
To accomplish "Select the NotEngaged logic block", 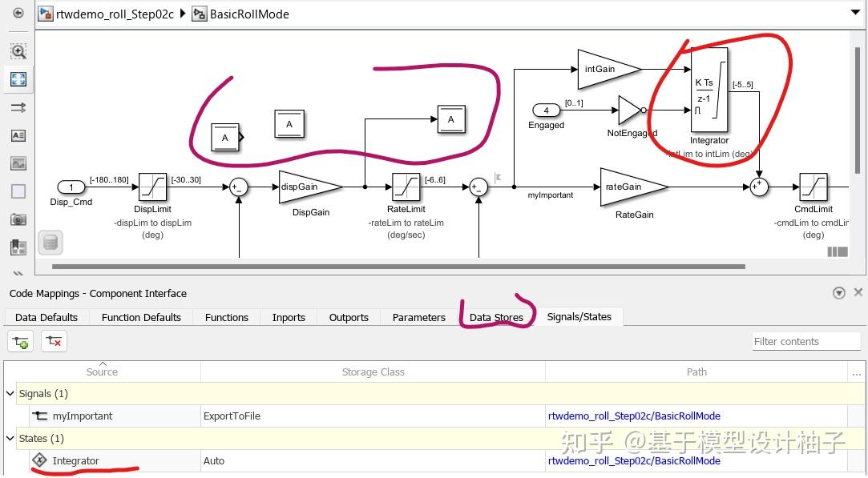I will 632,110.
